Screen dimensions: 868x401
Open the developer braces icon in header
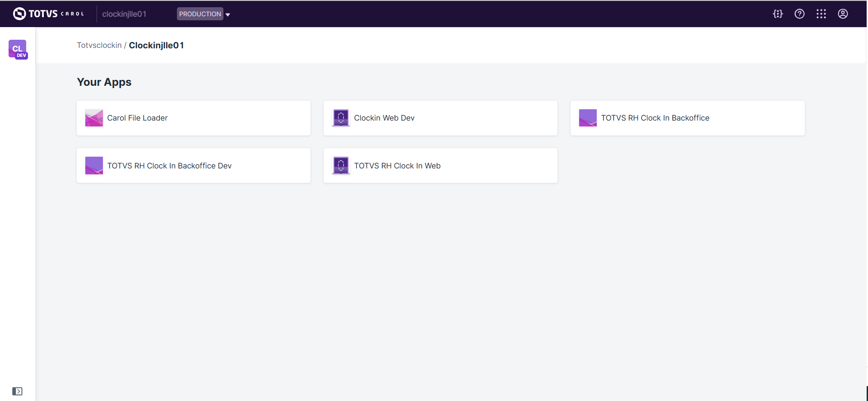[x=778, y=14]
